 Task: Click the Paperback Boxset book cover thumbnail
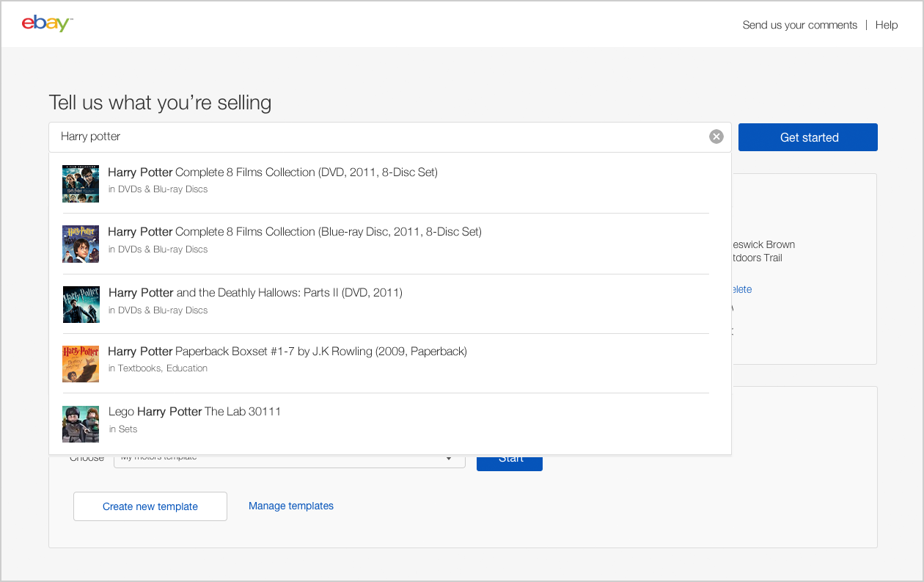click(x=81, y=364)
